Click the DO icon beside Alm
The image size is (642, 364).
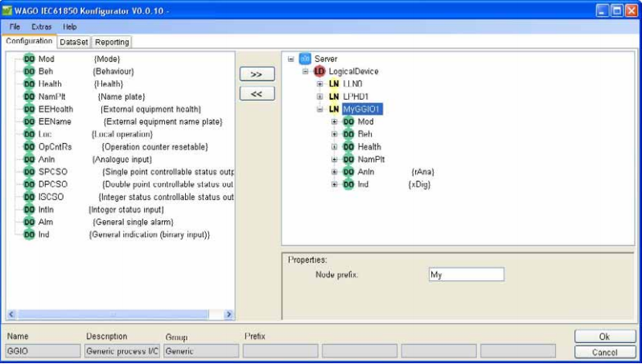click(29, 222)
